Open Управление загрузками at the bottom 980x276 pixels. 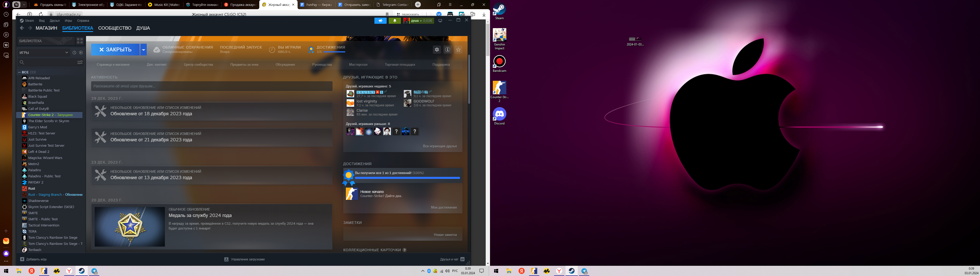(245, 259)
